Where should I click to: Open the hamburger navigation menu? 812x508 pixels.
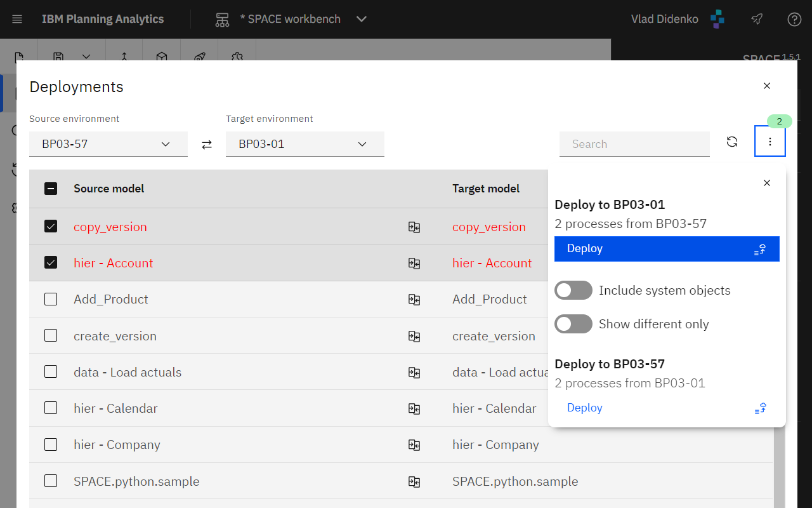[x=17, y=19]
